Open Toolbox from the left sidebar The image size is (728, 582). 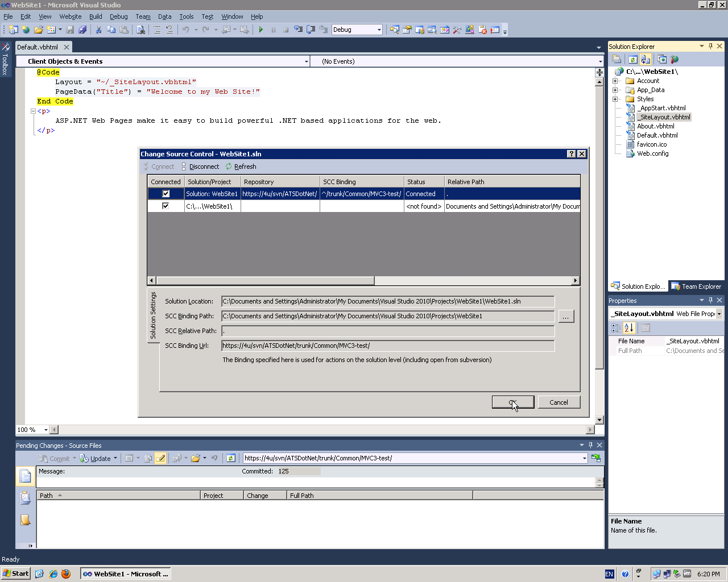click(x=5, y=58)
